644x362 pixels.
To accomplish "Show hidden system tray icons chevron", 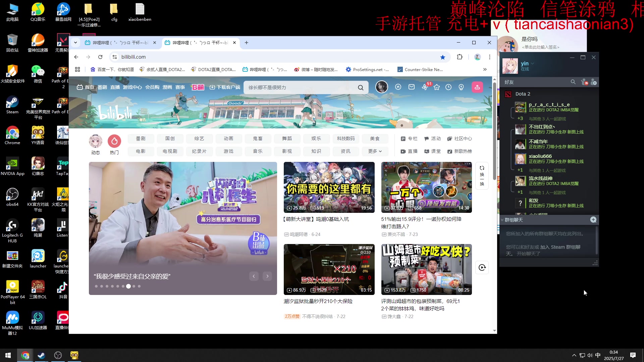I will pos(574,355).
